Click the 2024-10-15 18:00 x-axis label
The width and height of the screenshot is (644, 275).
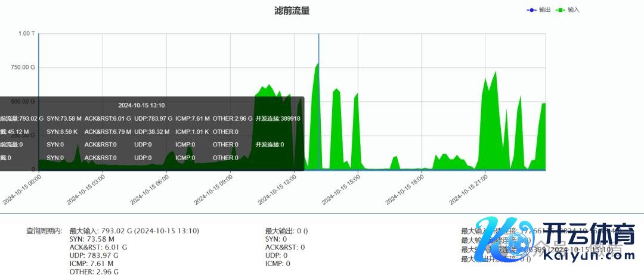[405, 189]
